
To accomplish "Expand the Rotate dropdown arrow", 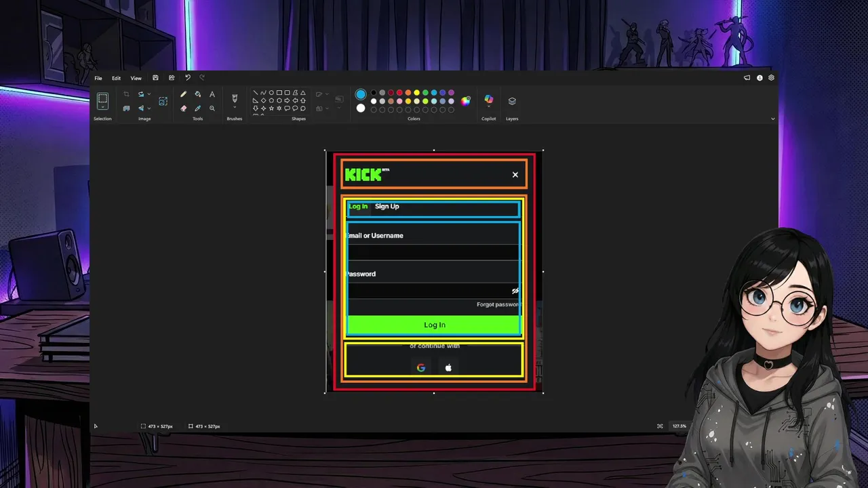I will pyautogui.click(x=149, y=94).
